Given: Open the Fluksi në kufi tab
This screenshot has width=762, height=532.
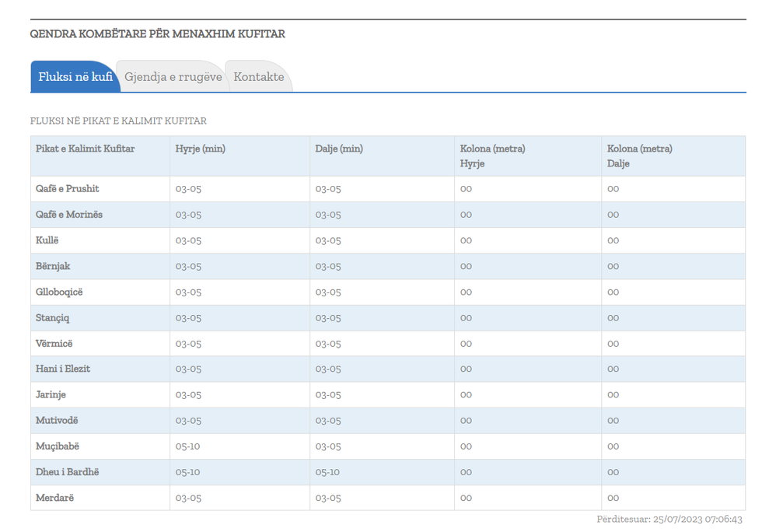Looking at the screenshot, I should 75,77.
